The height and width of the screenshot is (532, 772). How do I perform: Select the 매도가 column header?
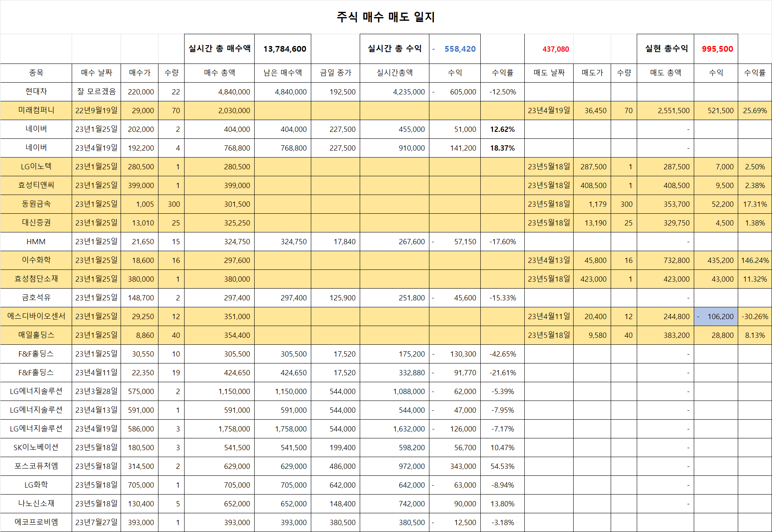pyautogui.click(x=592, y=73)
